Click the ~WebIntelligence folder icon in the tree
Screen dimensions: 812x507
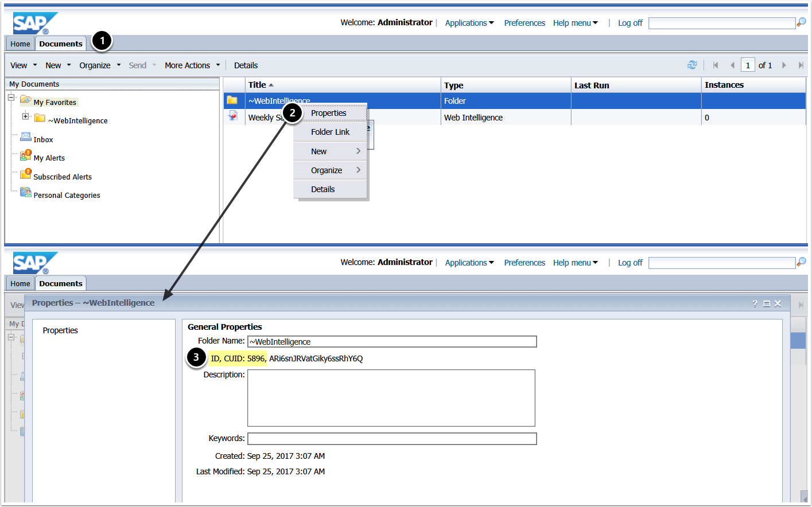pyautogui.click(x=40, y=118)
